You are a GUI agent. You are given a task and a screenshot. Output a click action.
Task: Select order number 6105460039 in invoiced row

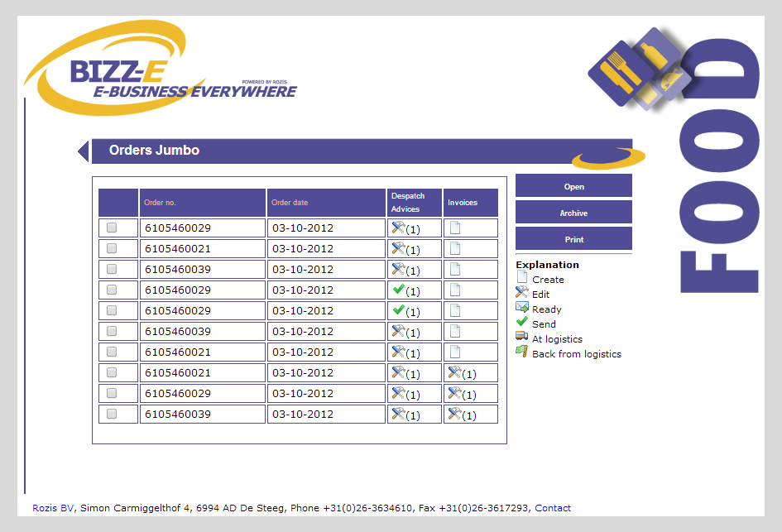(178, 415)
